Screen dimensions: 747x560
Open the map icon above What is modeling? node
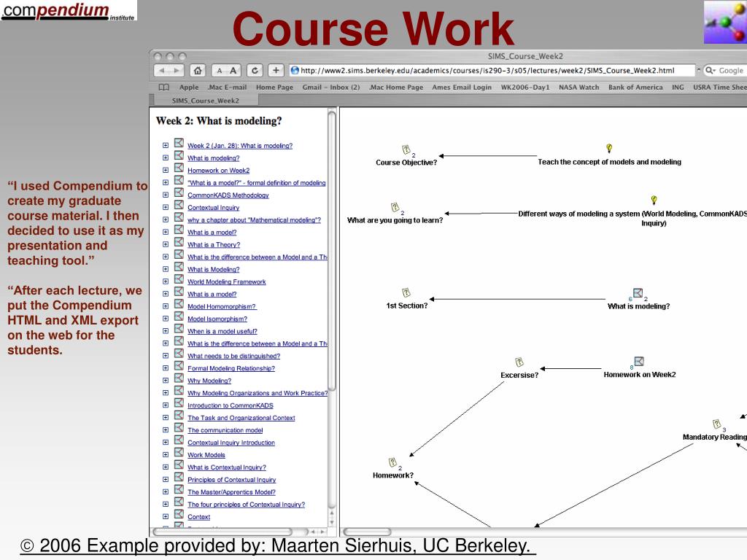point(638,293)
